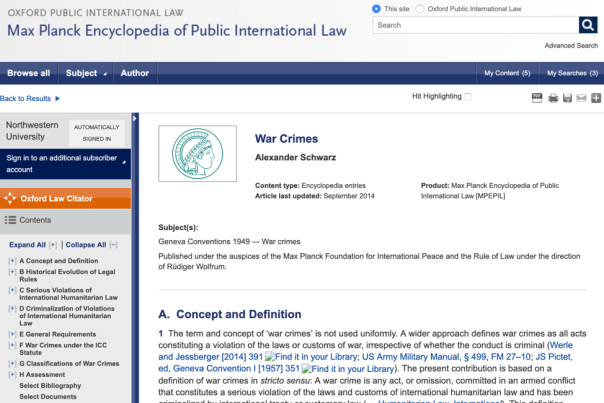Screen dimensions: 604x403
Task: Select the 'This site' radio button
Action: coord(377,8)
